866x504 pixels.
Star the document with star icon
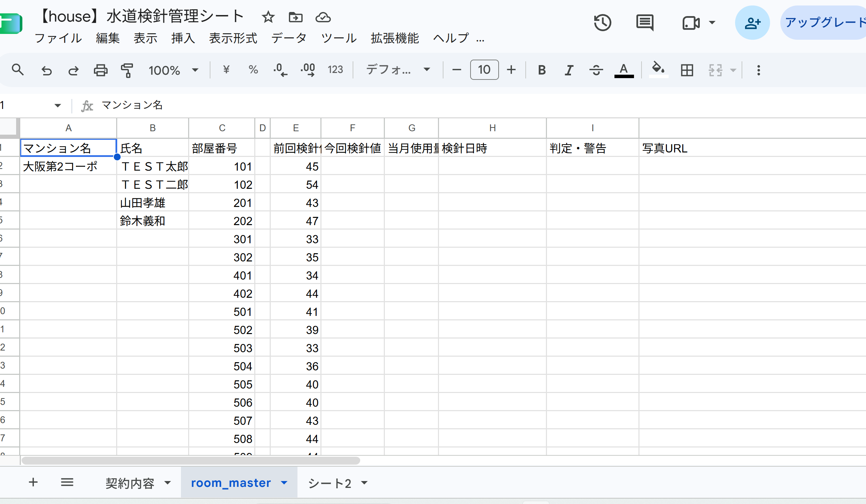tap(268, 17)
